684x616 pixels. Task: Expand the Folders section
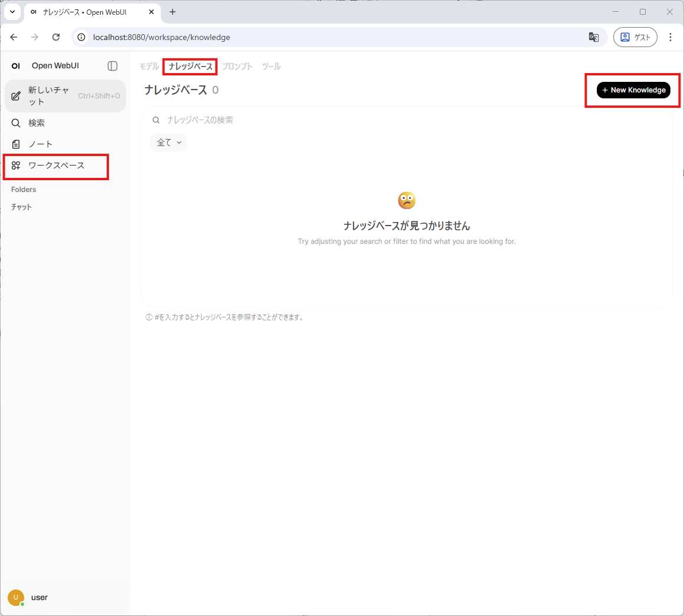coord(24,190)
